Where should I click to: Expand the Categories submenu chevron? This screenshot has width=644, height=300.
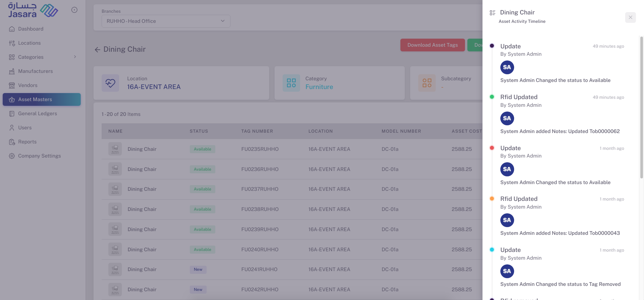[75, 57]
